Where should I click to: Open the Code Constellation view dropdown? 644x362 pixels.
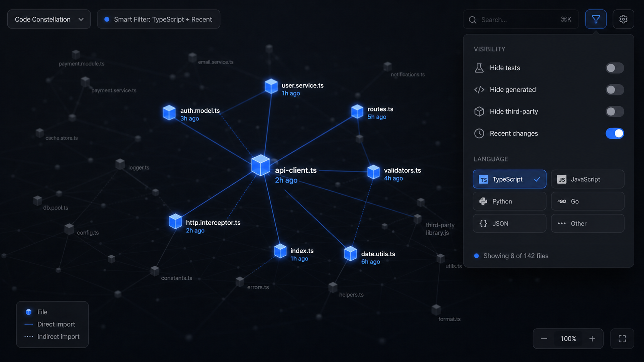(x=49, y=19)
